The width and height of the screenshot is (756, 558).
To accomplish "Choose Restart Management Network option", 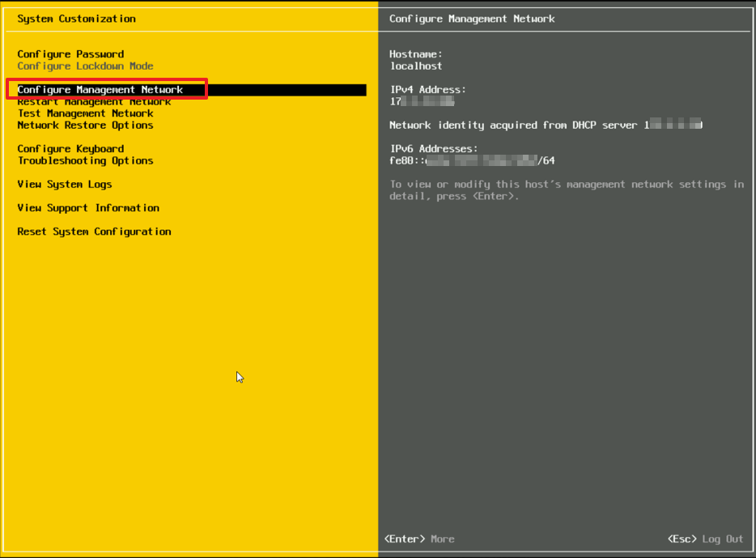I will [x=94, y=102].
